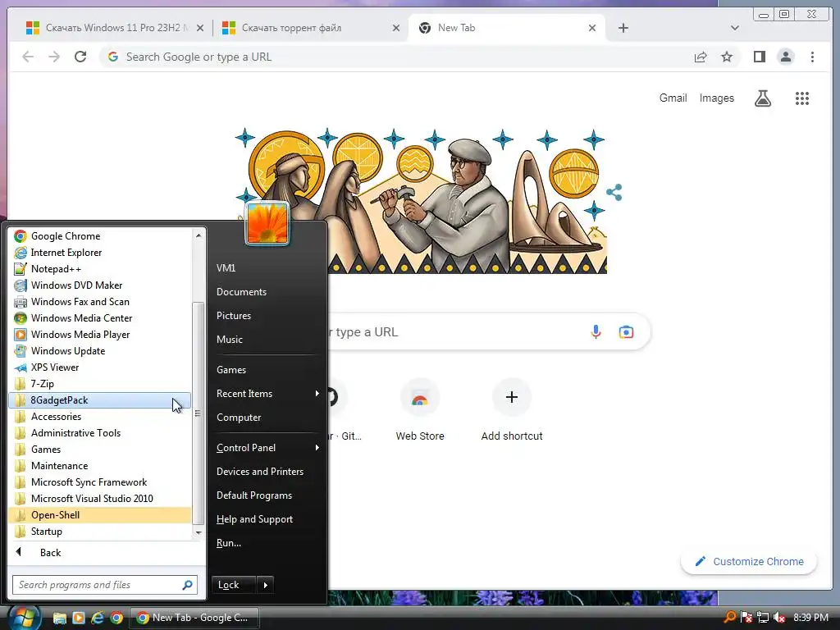Open Search Labs flask icon
Screen dimensions: 840x630
(x=763, y=98)
